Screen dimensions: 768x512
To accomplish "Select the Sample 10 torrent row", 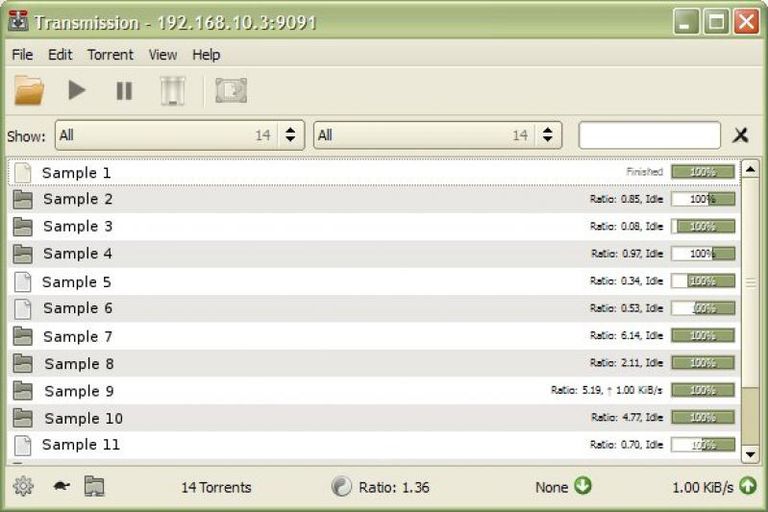I will click(374, 418).
